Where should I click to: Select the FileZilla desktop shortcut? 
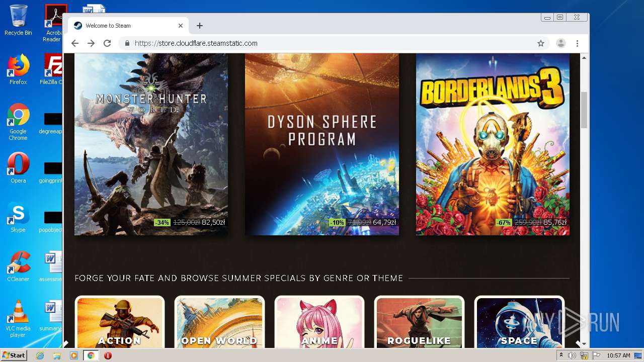coord(52,69)
